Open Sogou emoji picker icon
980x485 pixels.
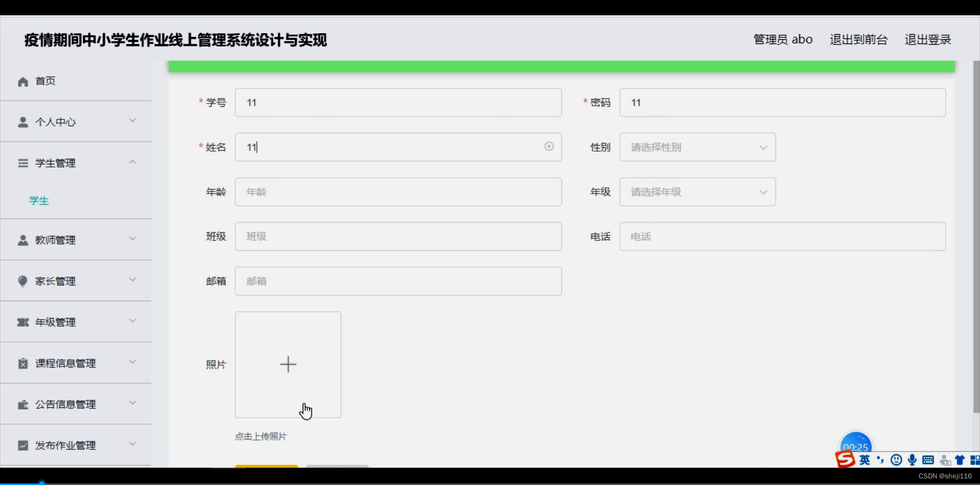896,459
